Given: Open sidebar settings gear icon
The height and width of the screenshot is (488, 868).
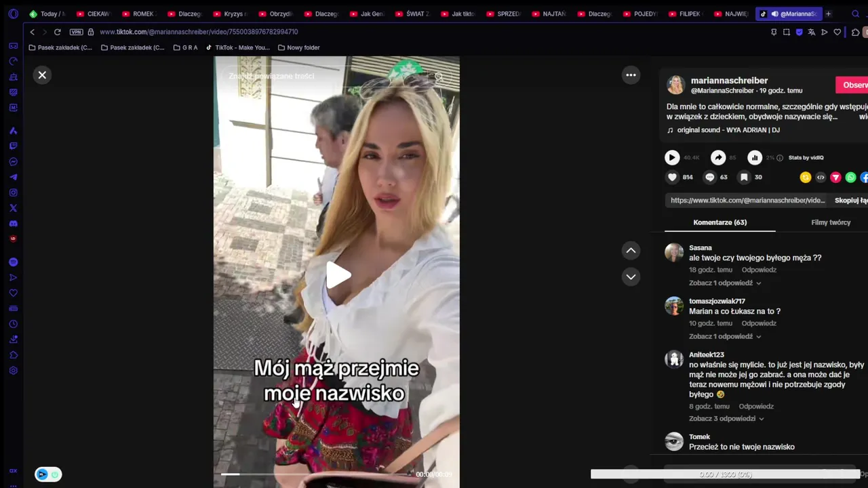Looking at the screenshot, I should pyautogui.click(x=13, y=371).
